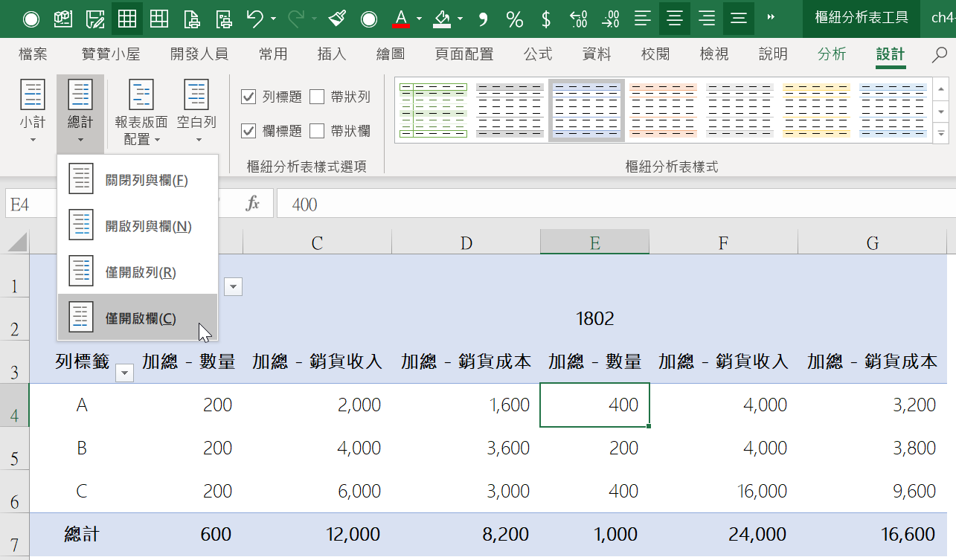Click the percent style icon

coord(514,19)
